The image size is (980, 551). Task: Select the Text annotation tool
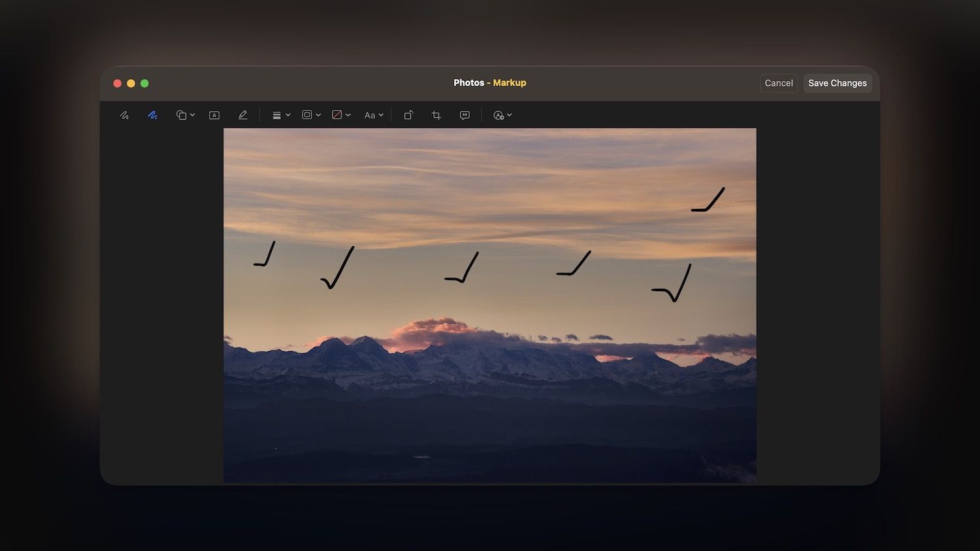214,115
